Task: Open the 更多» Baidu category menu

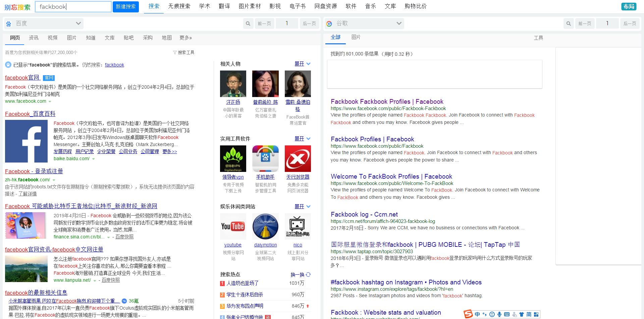Action: tap(185, 38)
